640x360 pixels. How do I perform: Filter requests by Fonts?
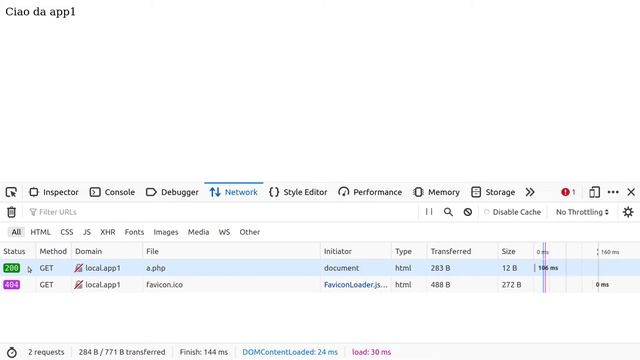pos(134,232)
